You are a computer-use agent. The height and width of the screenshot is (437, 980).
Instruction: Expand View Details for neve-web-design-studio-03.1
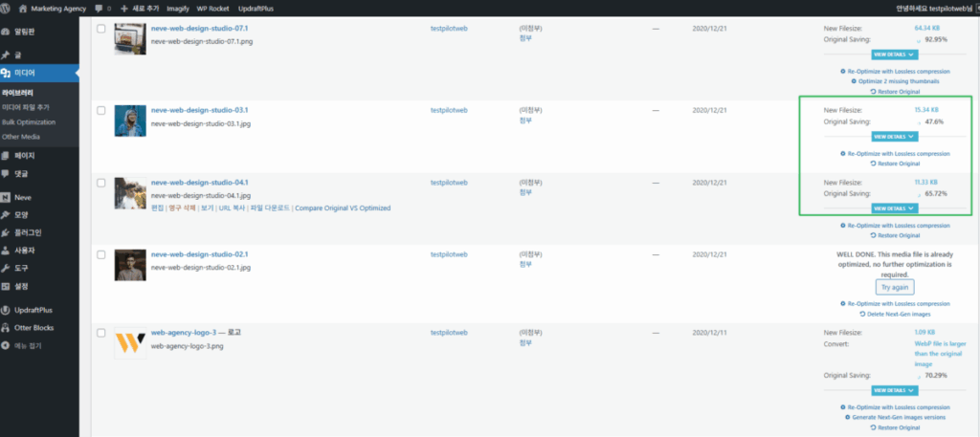894,137
